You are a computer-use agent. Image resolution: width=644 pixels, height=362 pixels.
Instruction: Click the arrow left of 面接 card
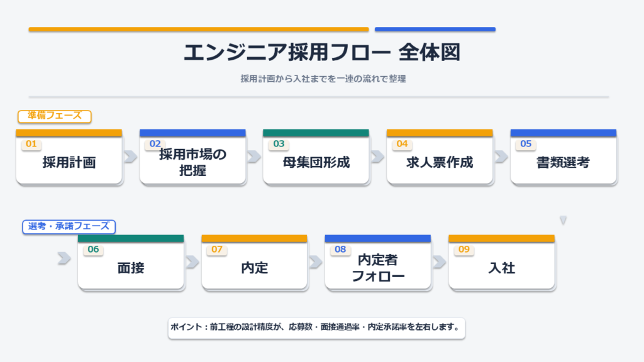64,258
